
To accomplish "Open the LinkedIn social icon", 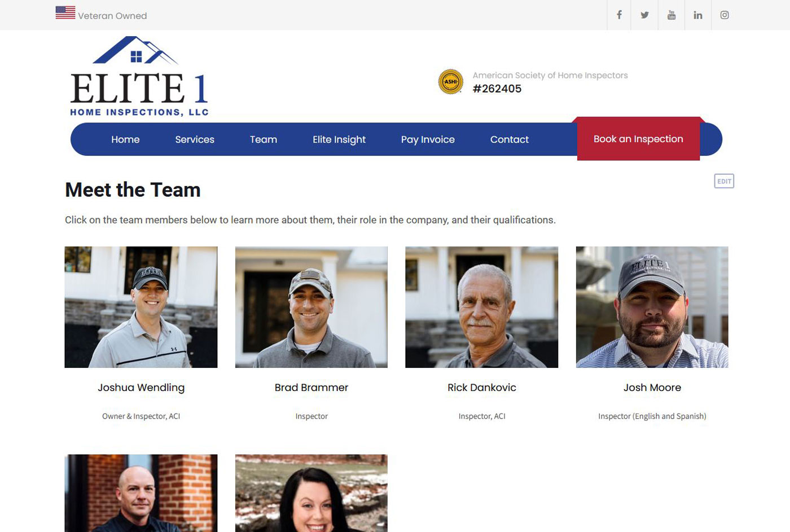I will pyautogui.click(x=698, y=15).
